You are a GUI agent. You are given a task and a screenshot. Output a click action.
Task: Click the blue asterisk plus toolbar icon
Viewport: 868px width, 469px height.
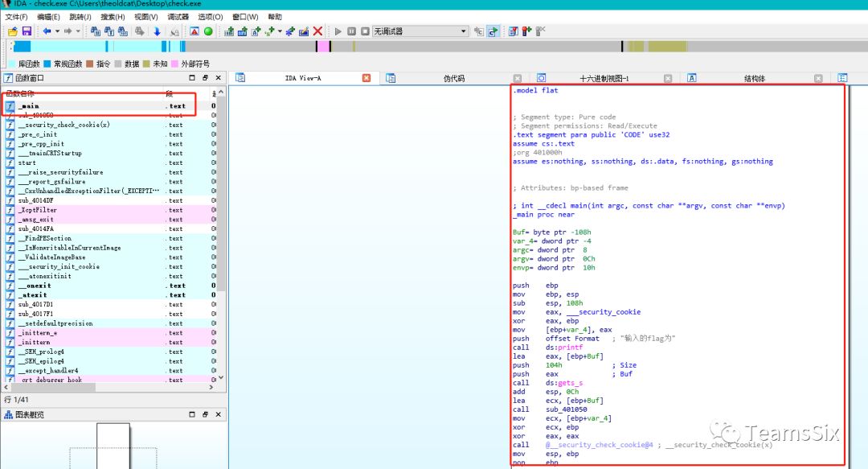[x=290, y=31]
